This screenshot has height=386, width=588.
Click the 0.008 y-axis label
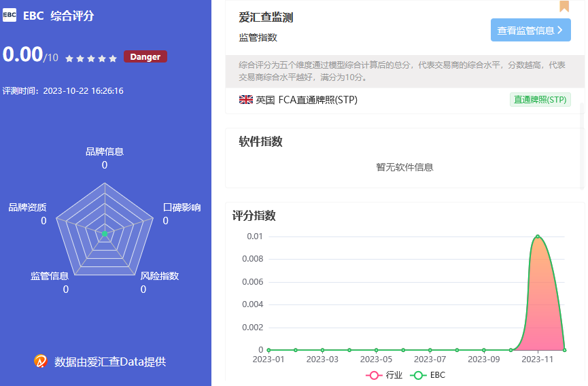[253, 259]
